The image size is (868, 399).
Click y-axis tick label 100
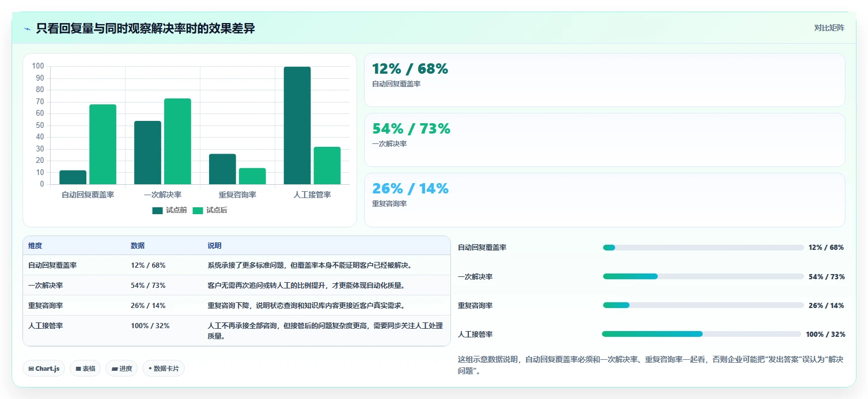[38, 66]
